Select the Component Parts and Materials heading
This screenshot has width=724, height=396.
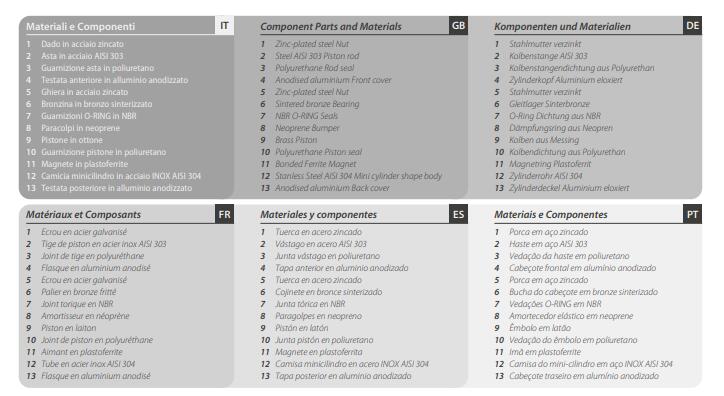point(331,27)
